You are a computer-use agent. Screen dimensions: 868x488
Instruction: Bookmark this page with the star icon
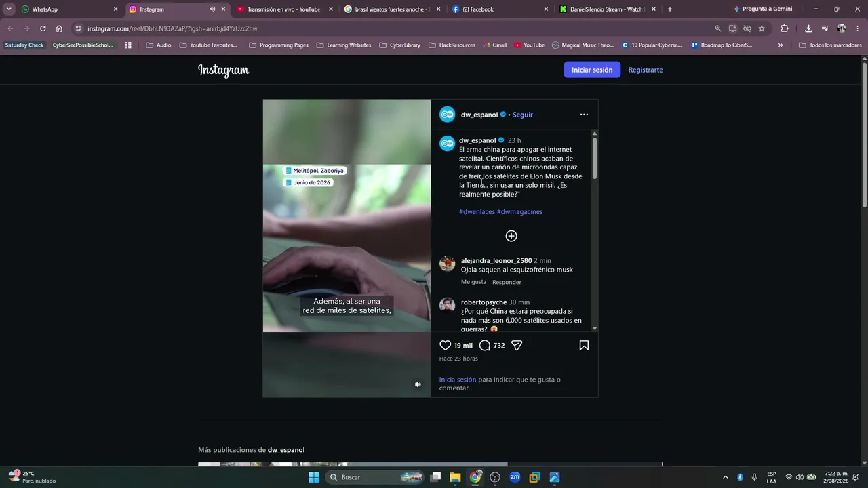pos(762,28)
